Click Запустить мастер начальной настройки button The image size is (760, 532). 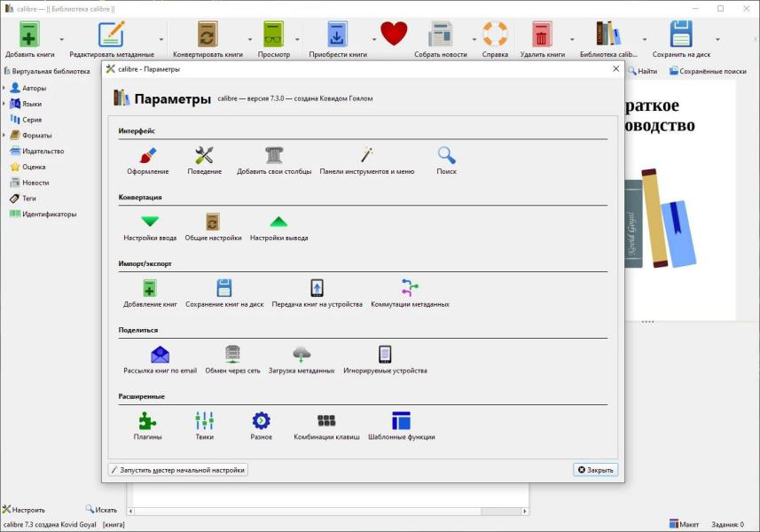[178, 470]
